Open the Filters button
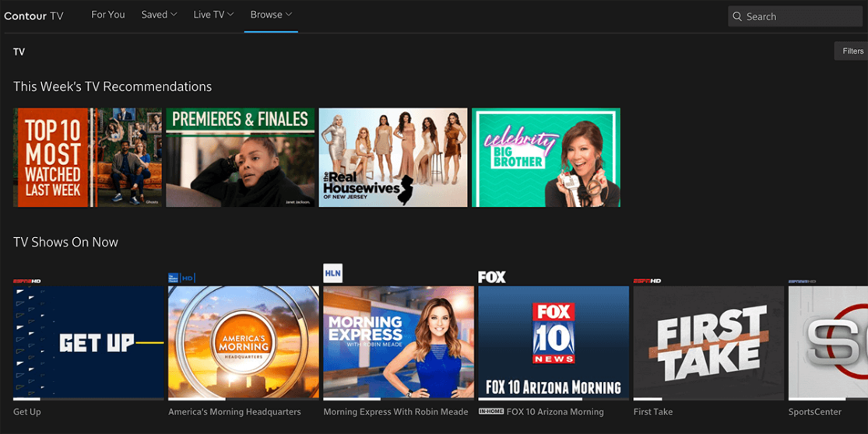Screen dimensions: 868x434 click(x=852, y=51)
